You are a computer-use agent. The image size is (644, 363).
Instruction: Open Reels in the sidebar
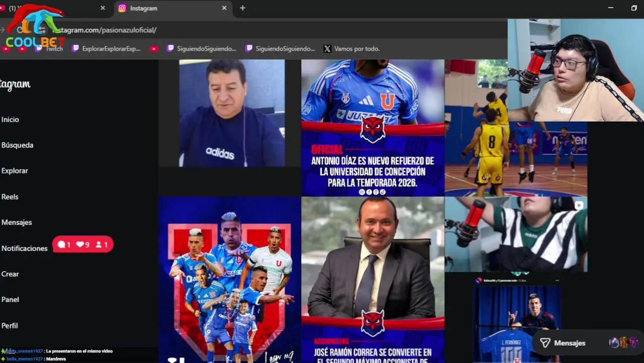click(x=10, y=197)
